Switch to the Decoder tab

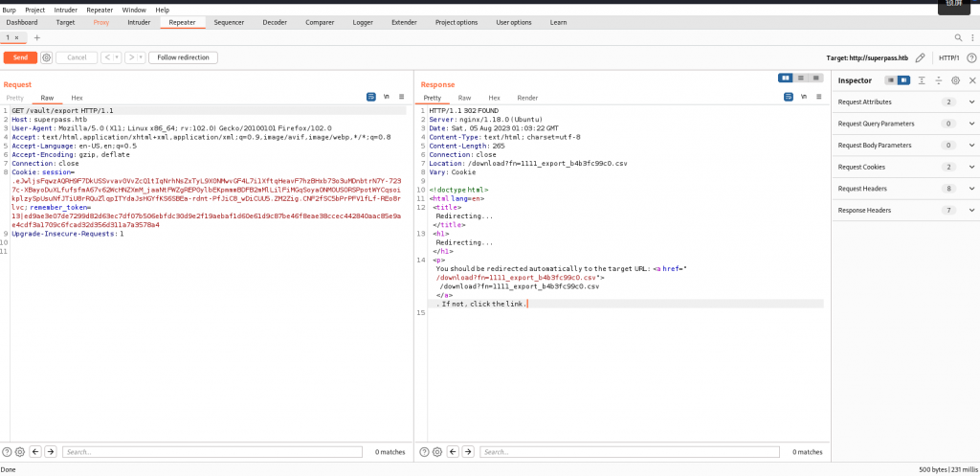(274, 22)
